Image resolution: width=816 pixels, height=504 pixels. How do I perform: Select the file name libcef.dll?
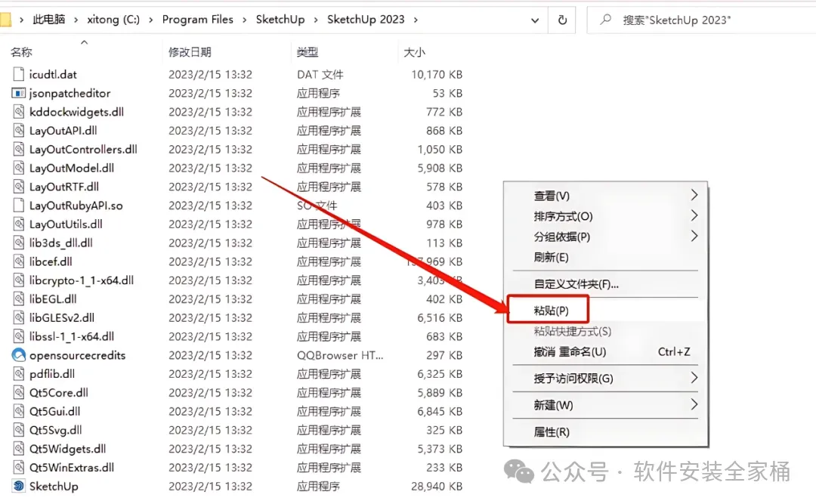pyautogui.click(x=51, y=262)
